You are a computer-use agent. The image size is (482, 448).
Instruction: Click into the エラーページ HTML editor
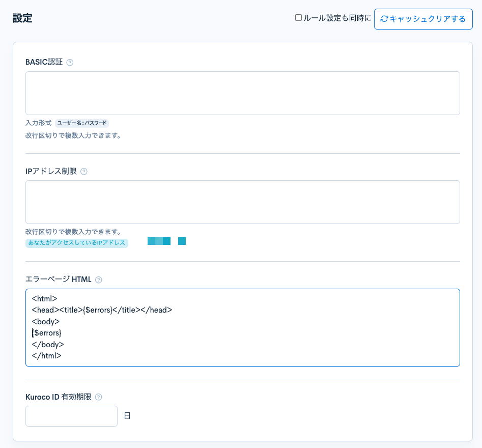tap(243, 327)
